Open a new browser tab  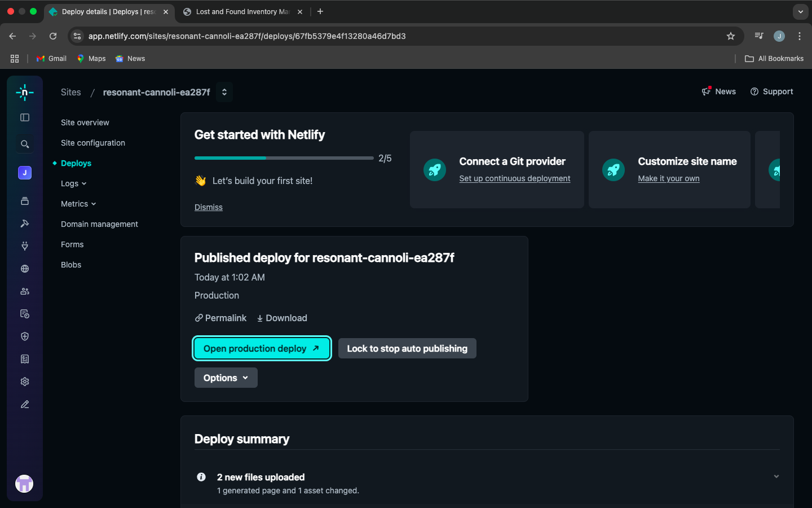tap(320, 11)
